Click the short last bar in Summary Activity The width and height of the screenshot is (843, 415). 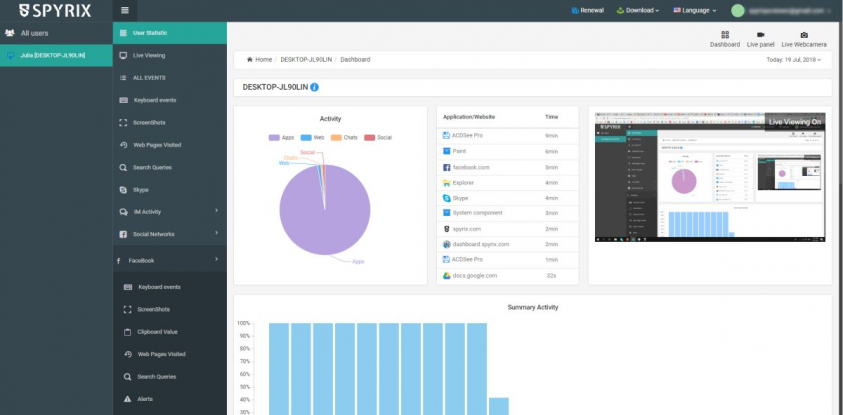[x=498, y=406]
